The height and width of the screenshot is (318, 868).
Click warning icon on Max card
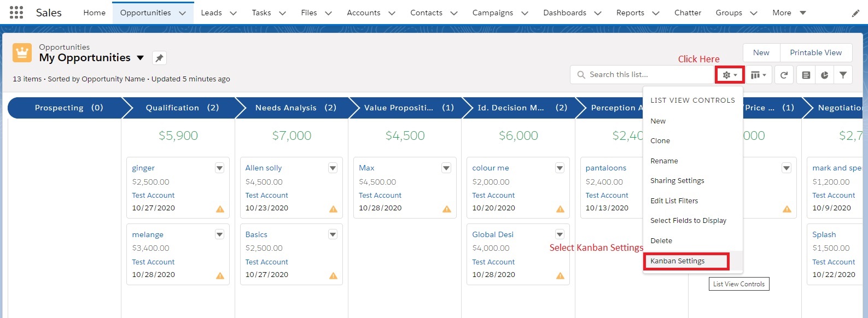point(447,209)
